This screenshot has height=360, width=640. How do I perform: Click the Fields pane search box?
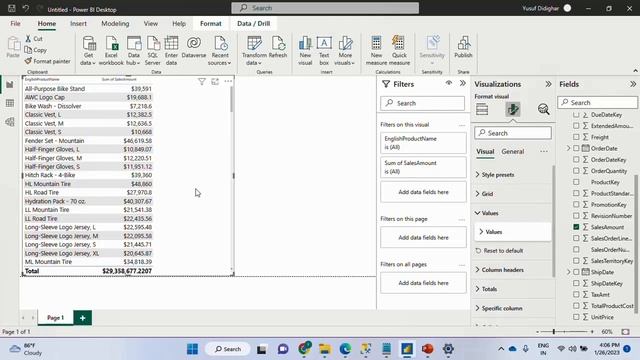[x=598, y=102]
